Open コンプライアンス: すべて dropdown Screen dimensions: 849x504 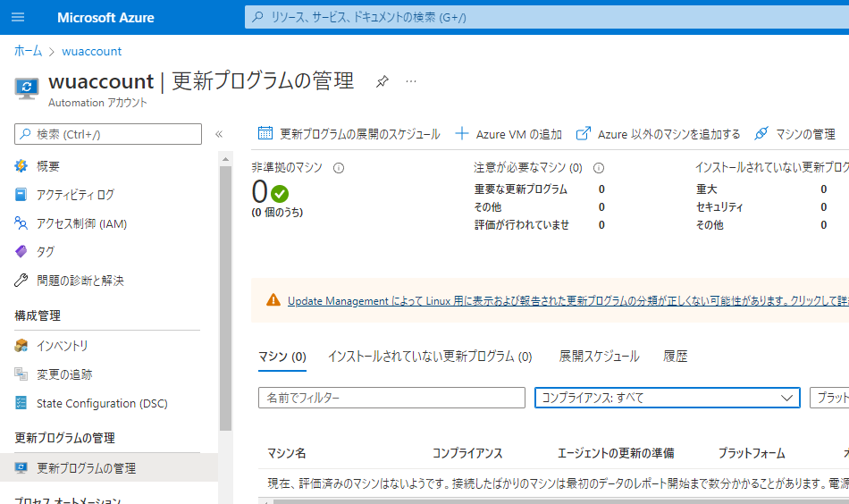(x=667, y=398)
